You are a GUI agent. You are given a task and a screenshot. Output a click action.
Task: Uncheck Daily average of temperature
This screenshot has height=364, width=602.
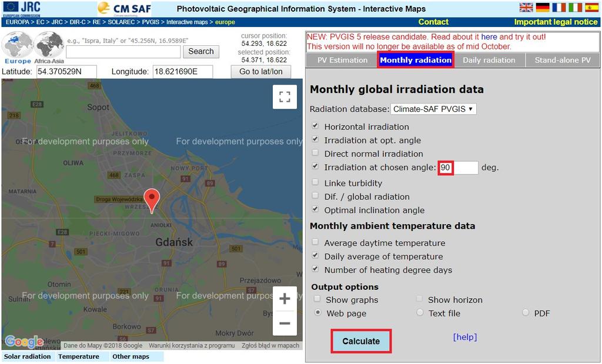[x=315, y=255]
